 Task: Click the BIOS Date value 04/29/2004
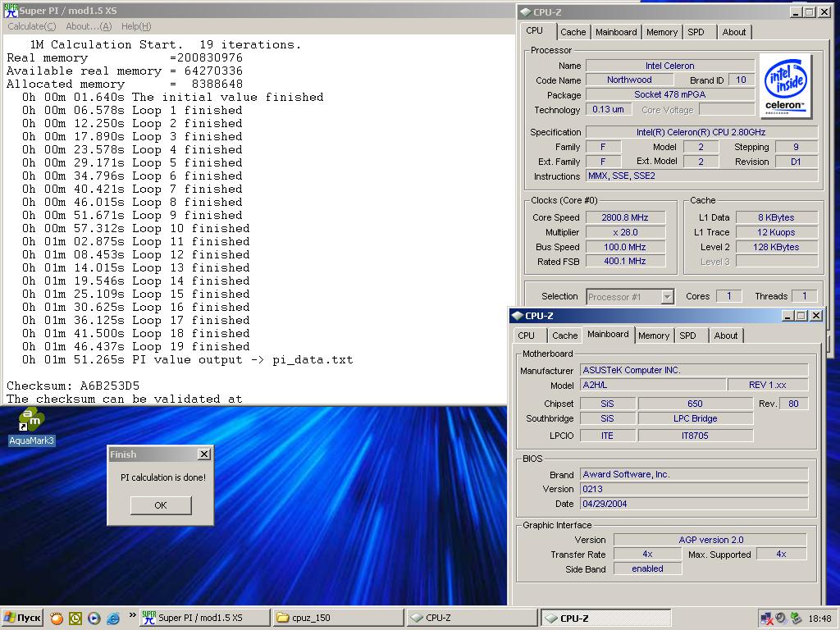click(x=694, y=504)
